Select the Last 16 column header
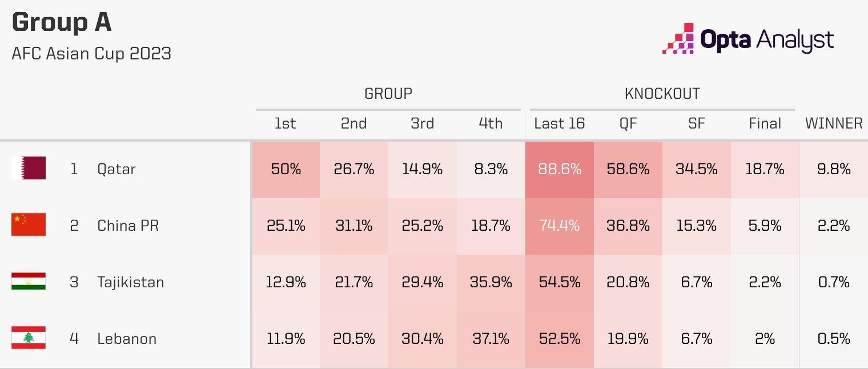 click(x=560, y=123)
